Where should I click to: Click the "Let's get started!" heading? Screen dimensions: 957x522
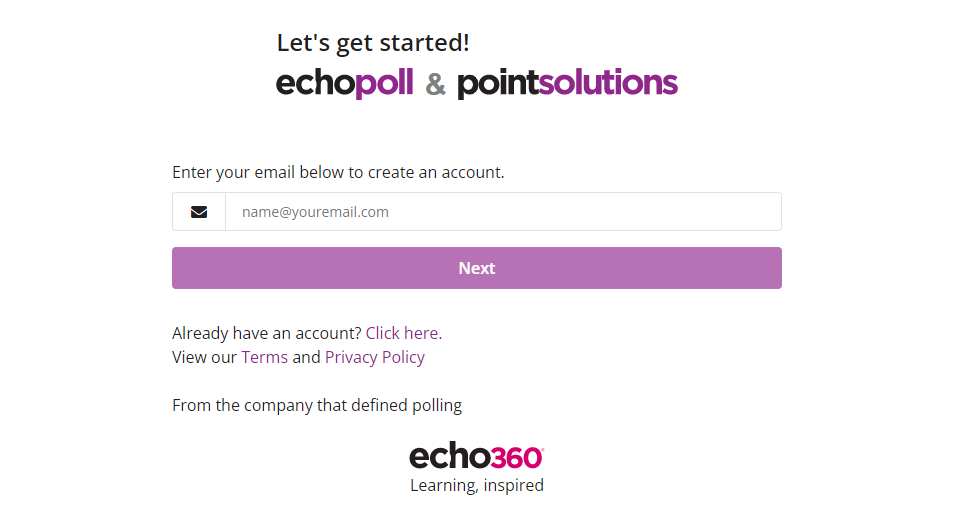click(373, 43)
